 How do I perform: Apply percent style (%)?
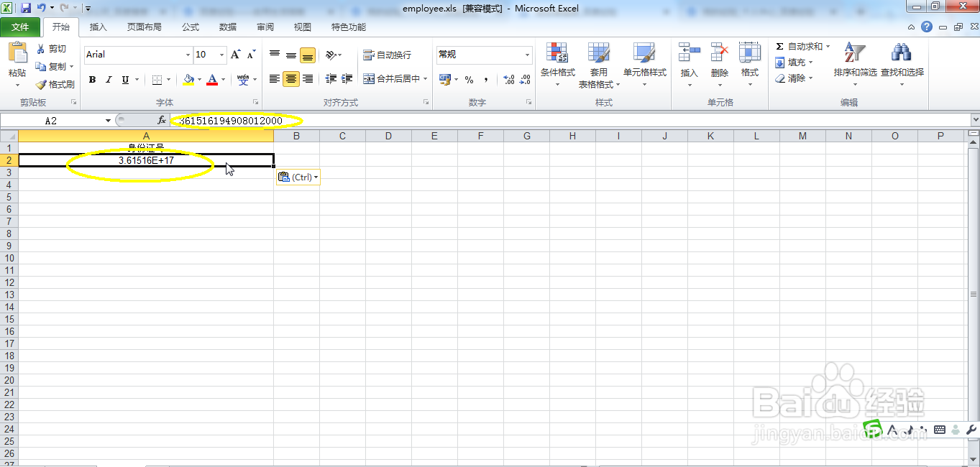coord(469,80)
